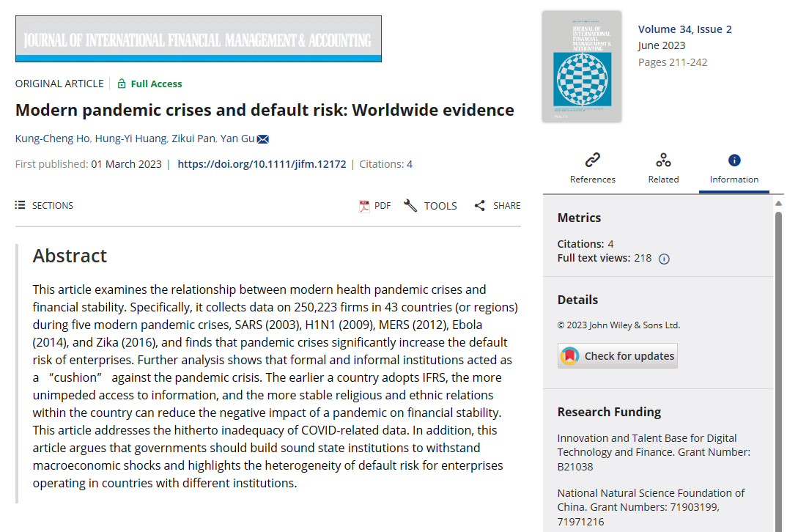This screenshot has height=532, width=798.
Task: Open the TOOLS wrench icon
Action: [410, 205]
